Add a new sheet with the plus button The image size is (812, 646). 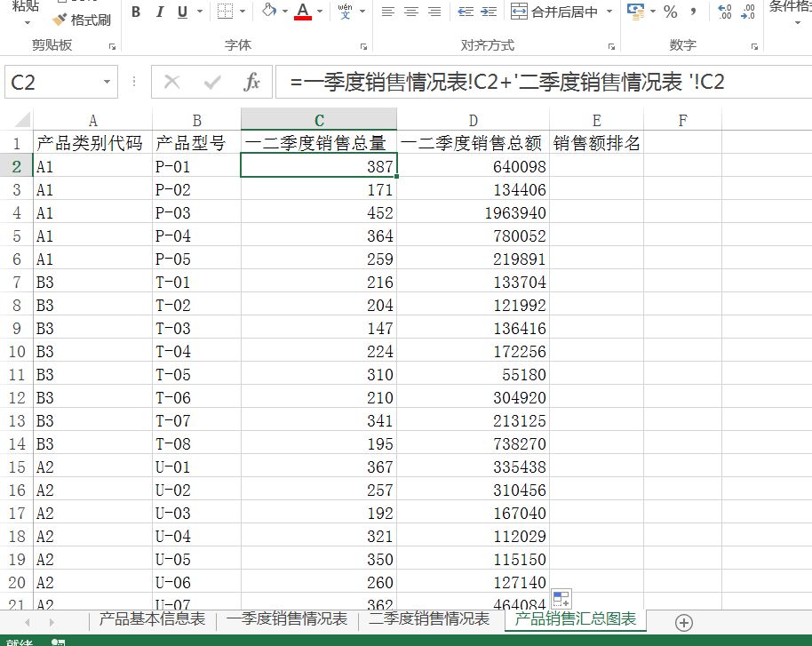(x=683, y=622)
